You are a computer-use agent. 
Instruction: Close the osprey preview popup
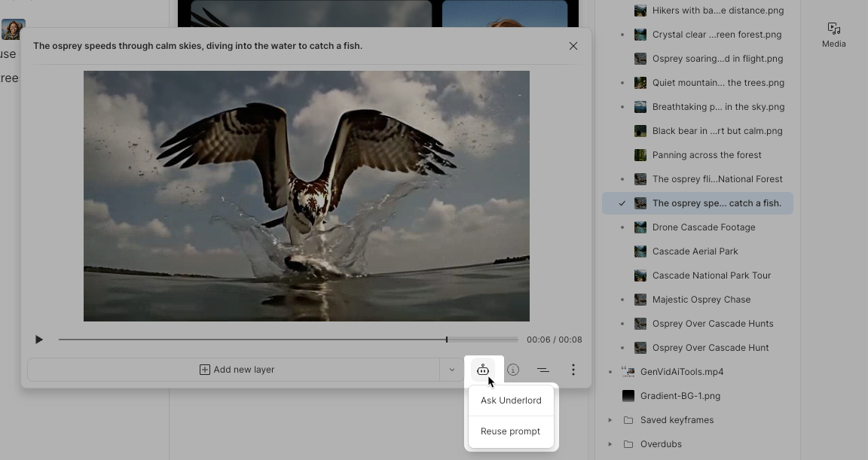pos(573,46)
